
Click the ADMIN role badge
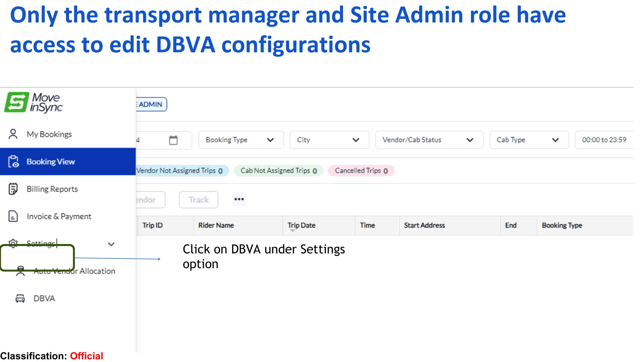151,104
